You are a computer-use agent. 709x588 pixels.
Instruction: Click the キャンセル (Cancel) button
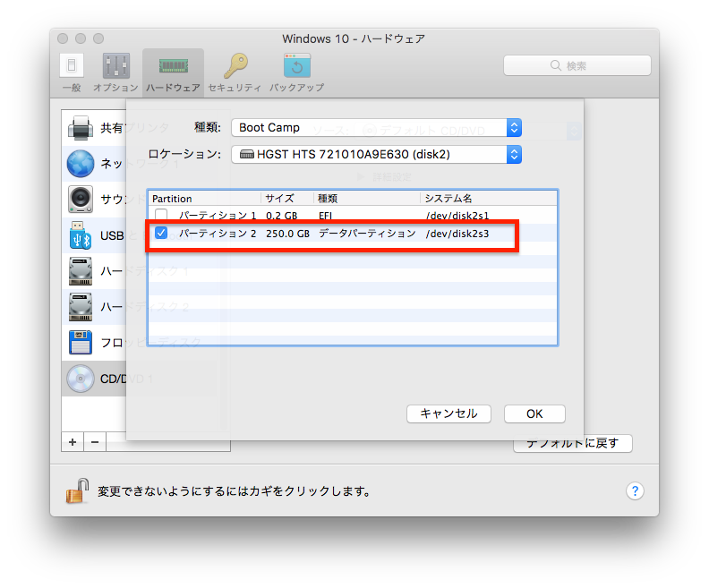[x=448, y=413]
